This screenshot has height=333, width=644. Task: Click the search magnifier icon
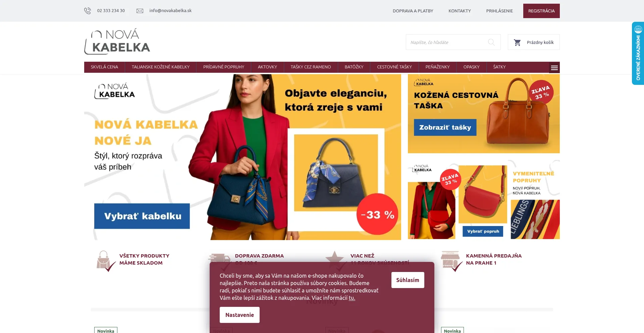coord(491,42)
